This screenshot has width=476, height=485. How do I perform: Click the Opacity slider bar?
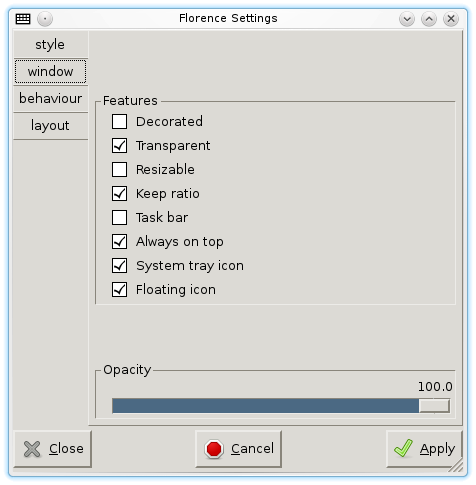281,406
